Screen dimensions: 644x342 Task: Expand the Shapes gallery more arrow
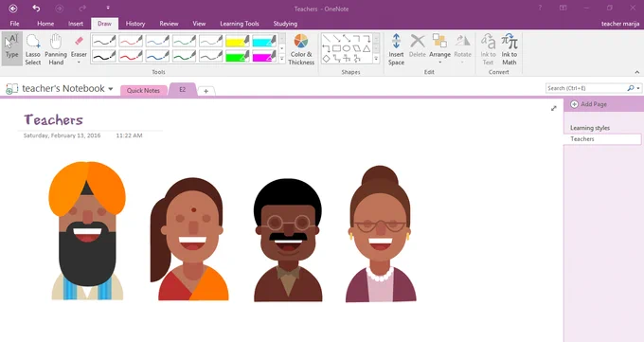click(376, 59)
